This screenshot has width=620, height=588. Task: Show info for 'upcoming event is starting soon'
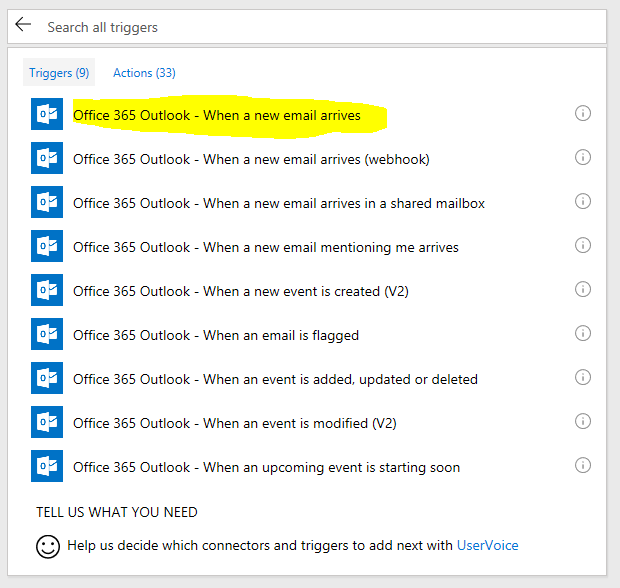582,465
